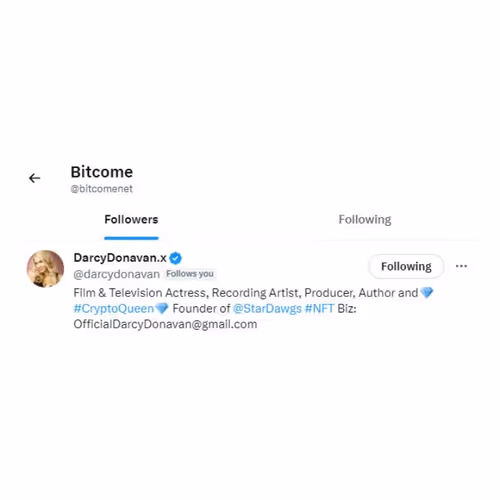Click the @darcydonavan handle

(117, 274)
